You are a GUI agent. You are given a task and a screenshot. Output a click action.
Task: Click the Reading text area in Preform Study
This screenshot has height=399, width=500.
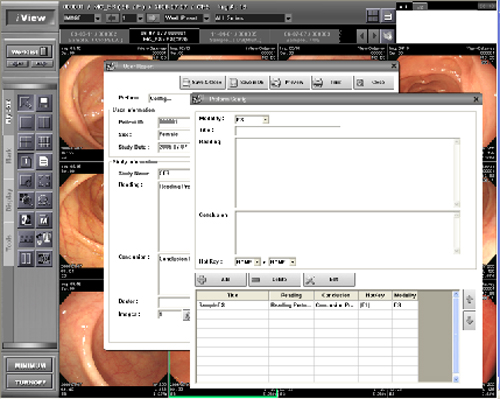click(345, 173)
